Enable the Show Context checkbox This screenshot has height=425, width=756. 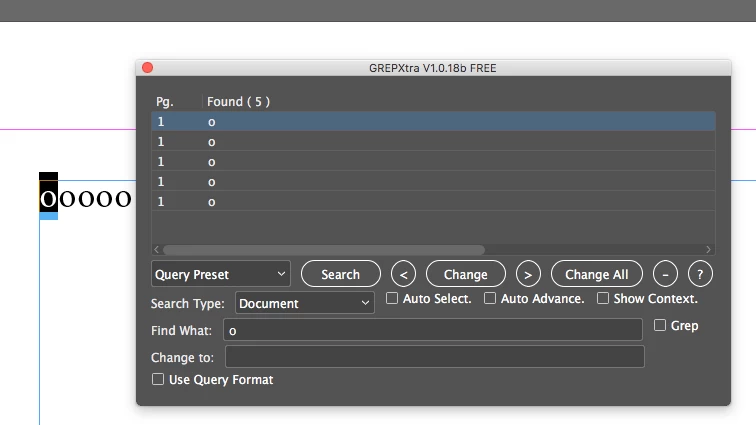(603, 299)
